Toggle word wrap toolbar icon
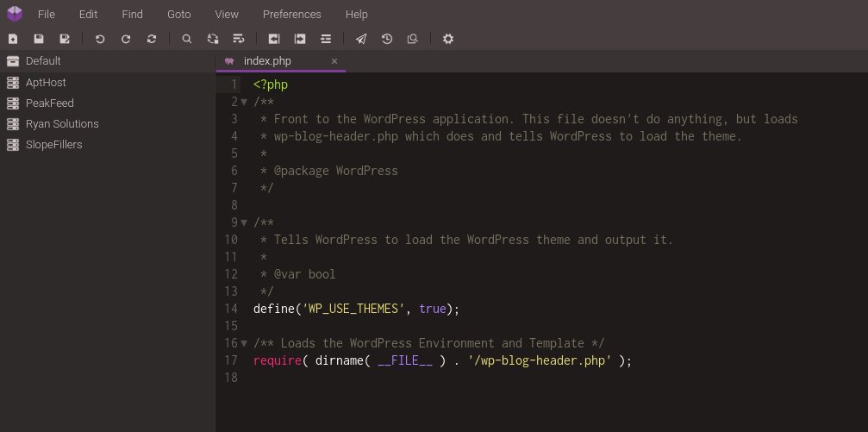The image size is (868, 432). (239, 39)
